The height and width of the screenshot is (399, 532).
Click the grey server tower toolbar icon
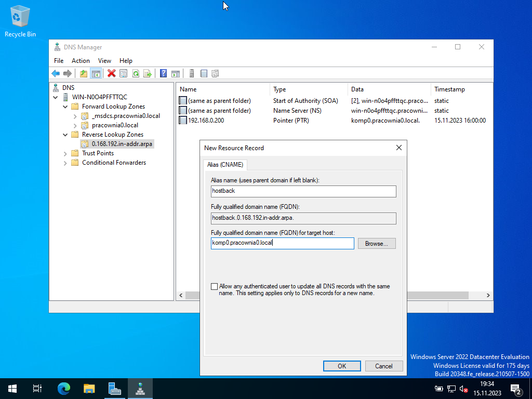coord(191,73)
